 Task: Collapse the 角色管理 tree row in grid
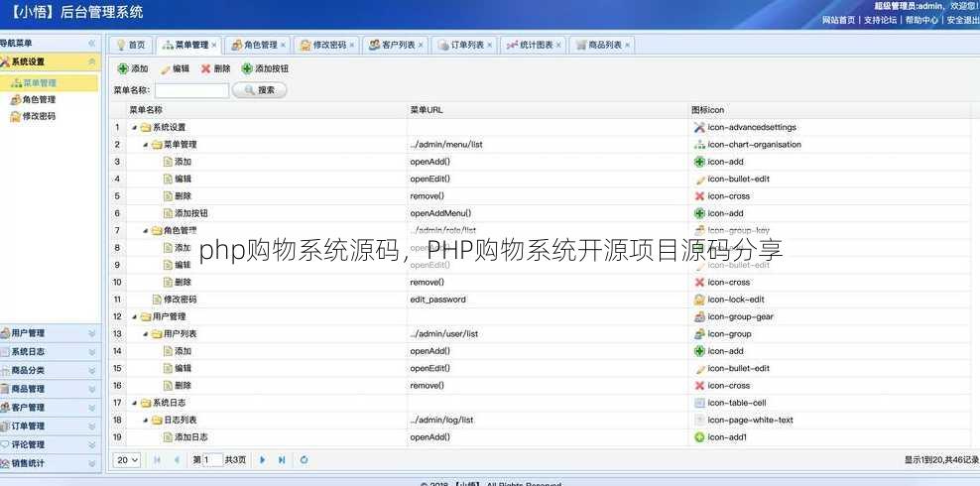(146, 230)
